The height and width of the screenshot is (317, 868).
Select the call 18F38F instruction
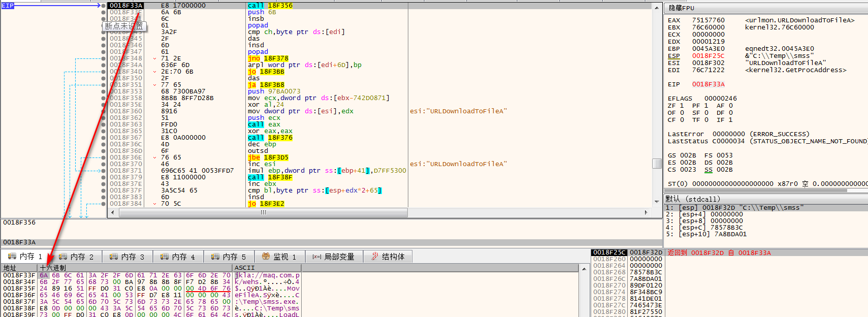point(270,177)
